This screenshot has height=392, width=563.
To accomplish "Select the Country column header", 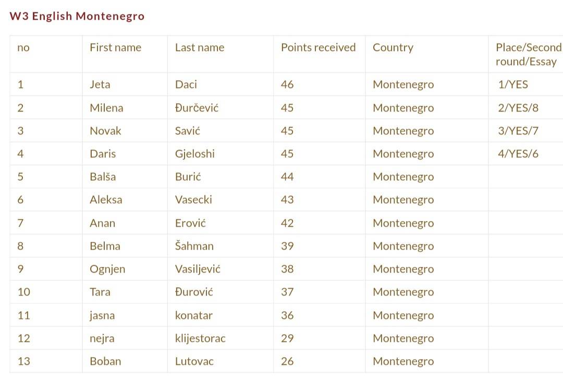I will pyautogui.click(x=393, y=48).
